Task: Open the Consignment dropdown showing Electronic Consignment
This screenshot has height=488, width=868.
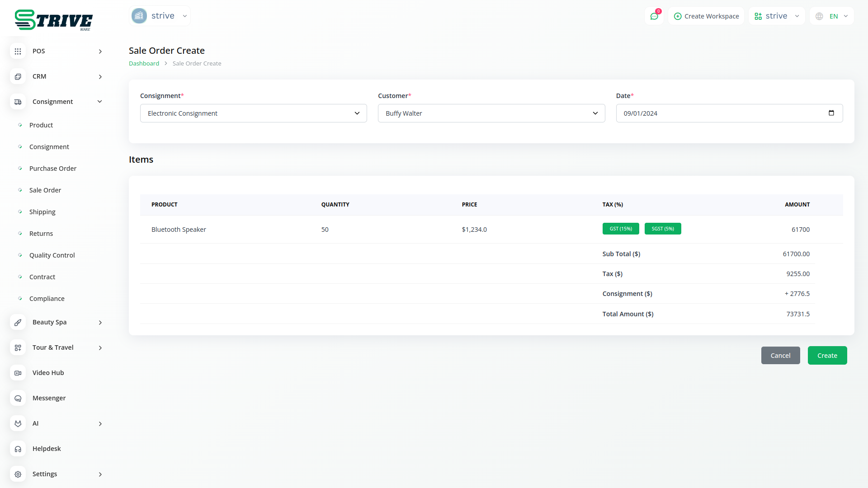Action: click(253, 113)
